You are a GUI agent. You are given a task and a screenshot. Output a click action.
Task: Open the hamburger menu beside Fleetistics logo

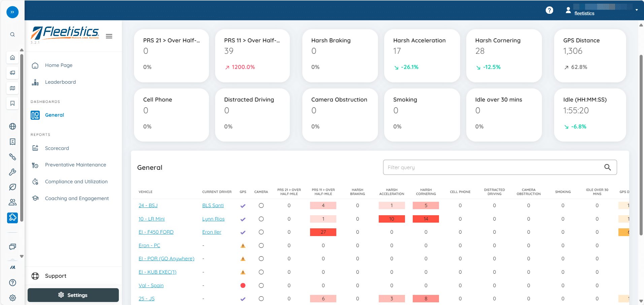coord(109,36)
